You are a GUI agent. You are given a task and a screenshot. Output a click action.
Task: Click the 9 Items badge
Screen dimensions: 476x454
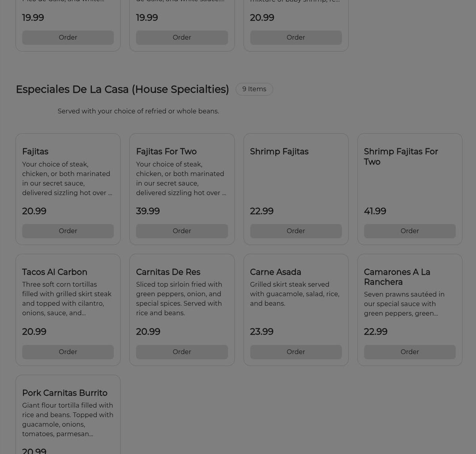(254, 89)
